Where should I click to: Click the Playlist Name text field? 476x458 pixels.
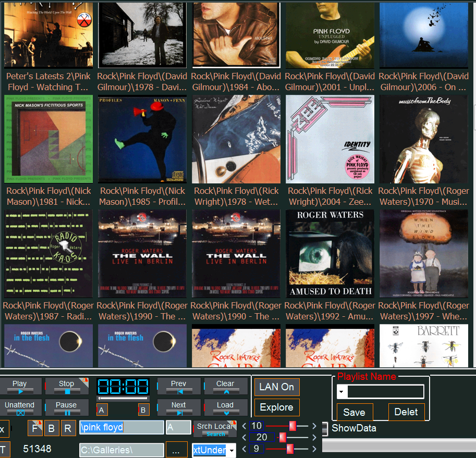tap(385, 392)
